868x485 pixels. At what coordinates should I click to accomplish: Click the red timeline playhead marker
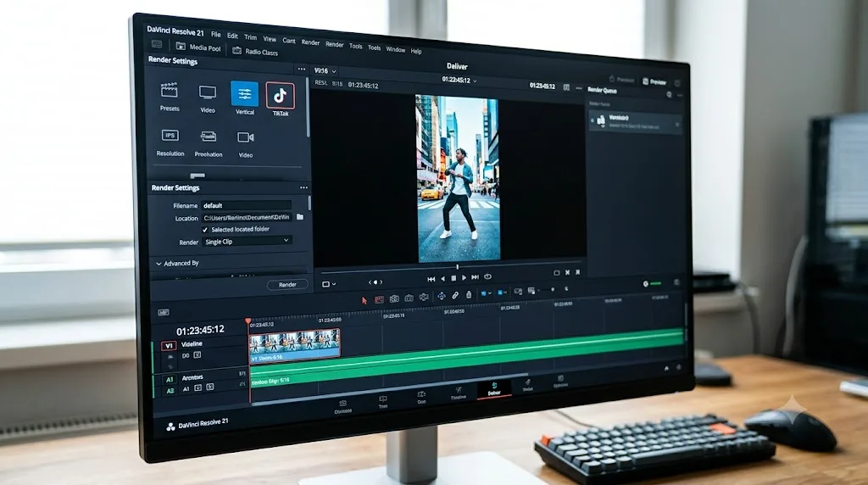248,321
